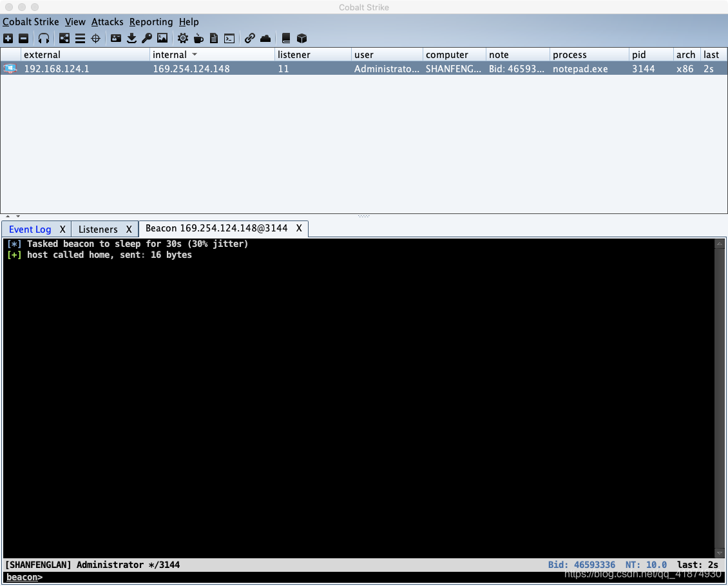Close the Listeners tab
This screenshot has width=728, height=586.
click(x=129, y=229)
